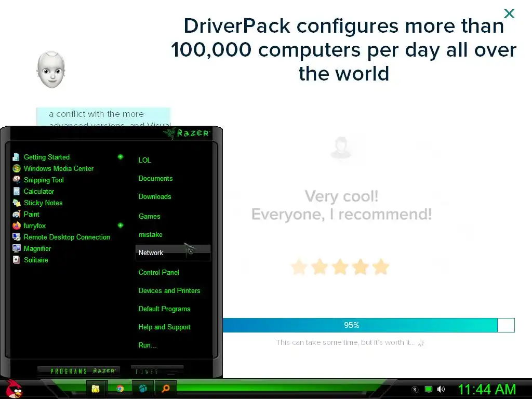Click the Sticky Notes icon

coord(16,203)
